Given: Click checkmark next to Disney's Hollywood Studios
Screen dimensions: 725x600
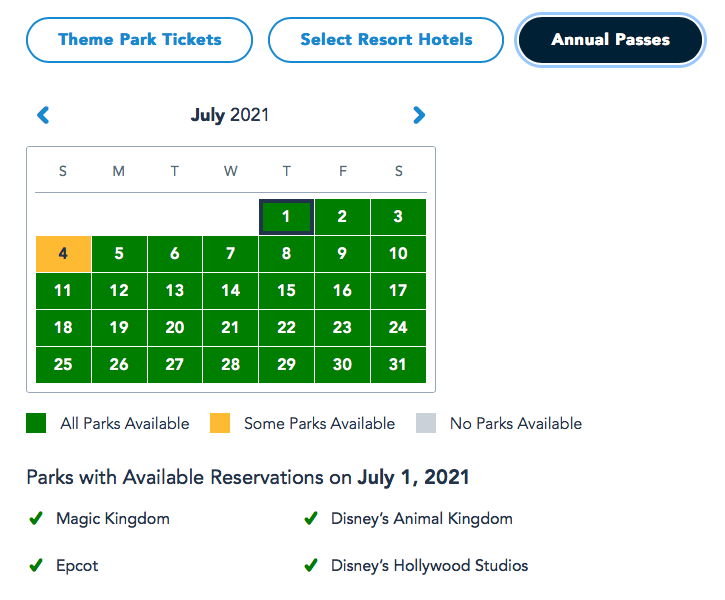Looking at the screenshot, I should pos(312,566).
